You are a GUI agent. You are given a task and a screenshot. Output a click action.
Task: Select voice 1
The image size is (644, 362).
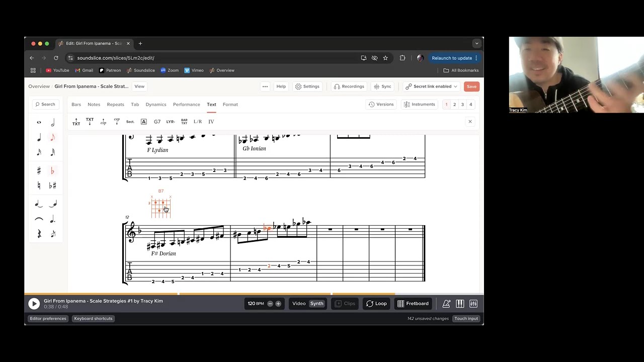click(x=446, y=105)
